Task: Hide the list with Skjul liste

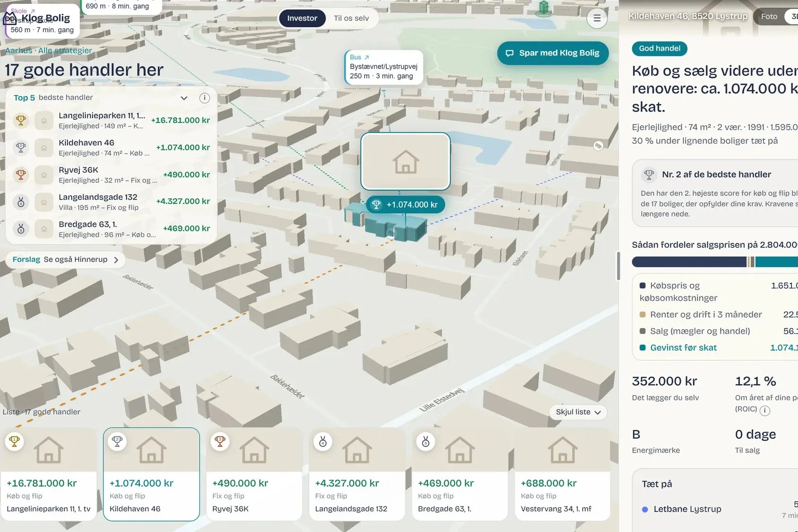Action: (x=578, y=412)
